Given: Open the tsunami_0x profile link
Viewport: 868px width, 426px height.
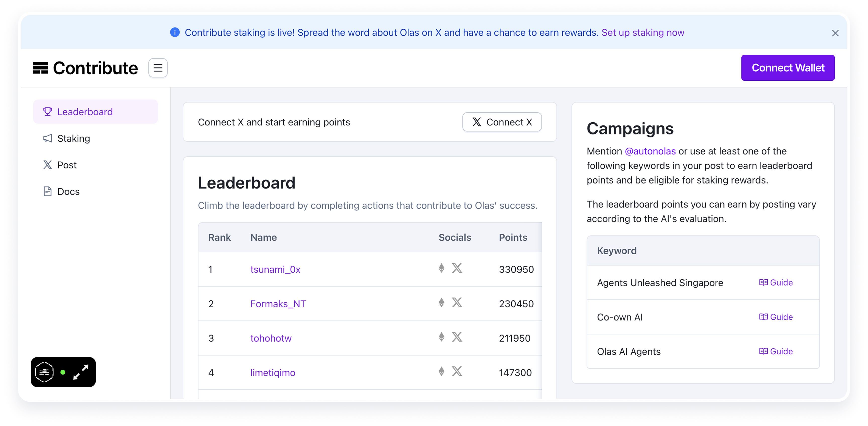Looking at the screenshot, I should [275, 269].
